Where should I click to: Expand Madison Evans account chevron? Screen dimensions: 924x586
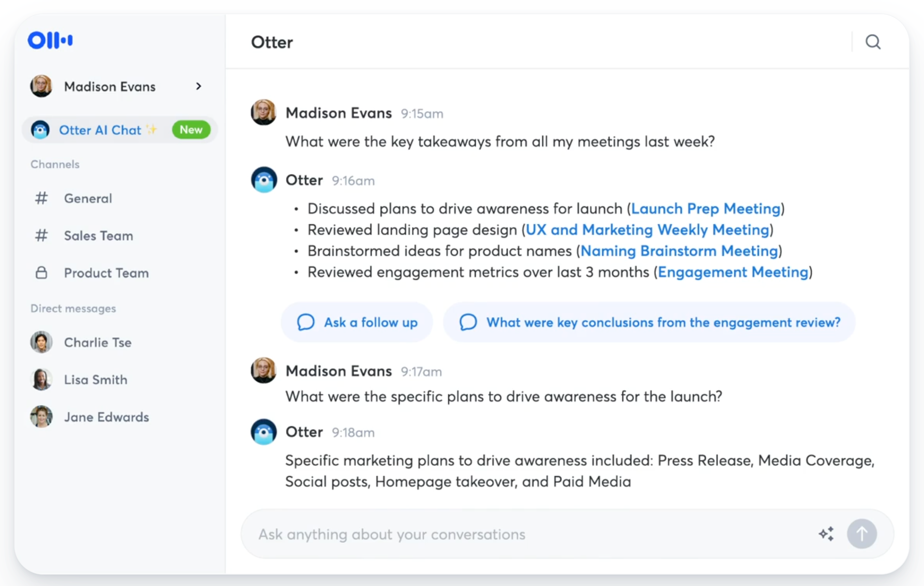[x=198, y=86]
